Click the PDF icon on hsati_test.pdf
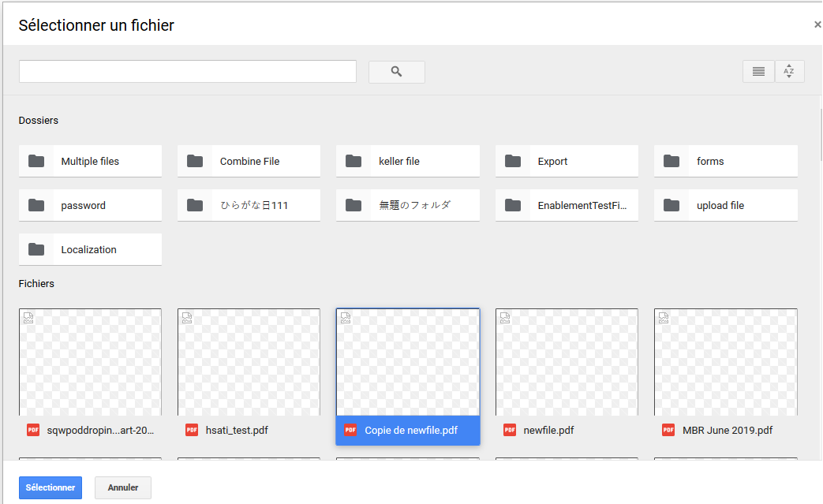Image resolution: width=823 pixels, height=504 pixels. [192, 430]
